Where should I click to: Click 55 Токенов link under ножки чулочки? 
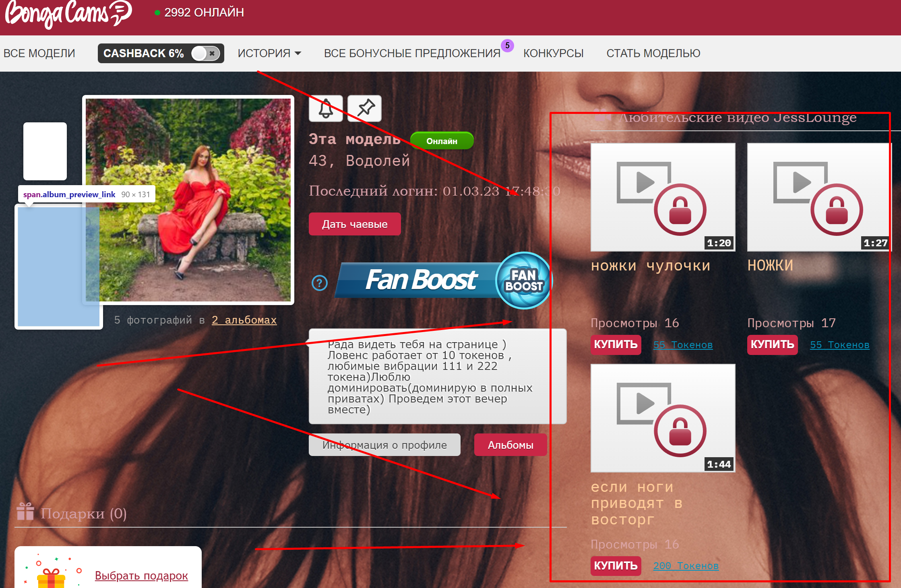click(x=683, y=345)
